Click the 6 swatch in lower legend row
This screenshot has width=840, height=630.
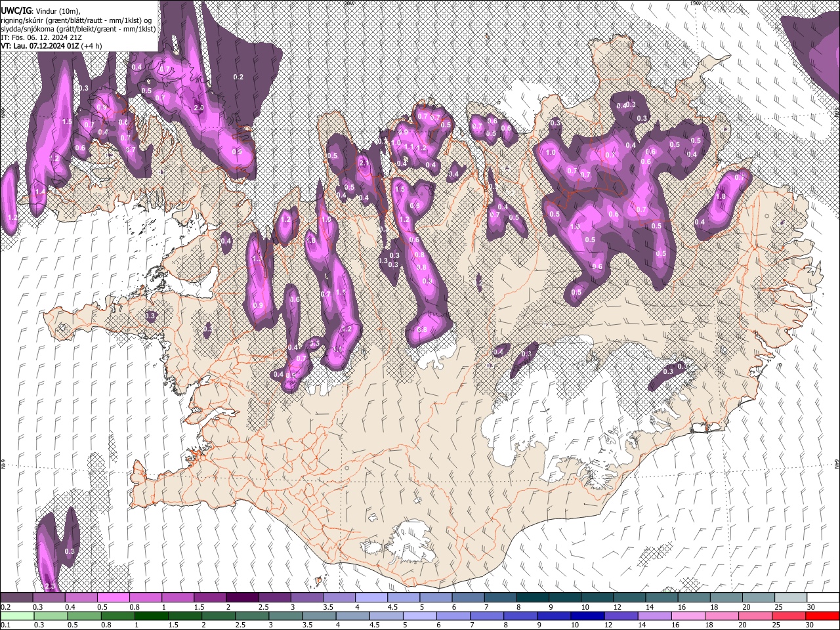[453, 616]
